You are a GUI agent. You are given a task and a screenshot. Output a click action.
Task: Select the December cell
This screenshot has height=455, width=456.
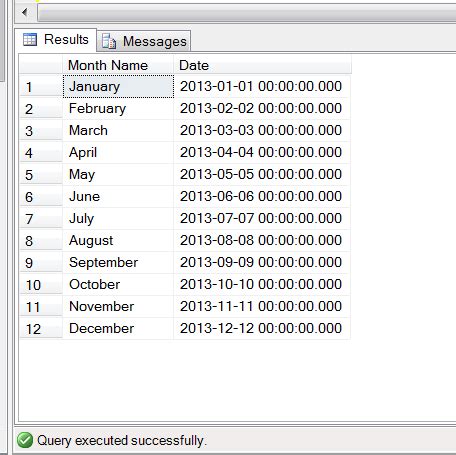point(118,329)
